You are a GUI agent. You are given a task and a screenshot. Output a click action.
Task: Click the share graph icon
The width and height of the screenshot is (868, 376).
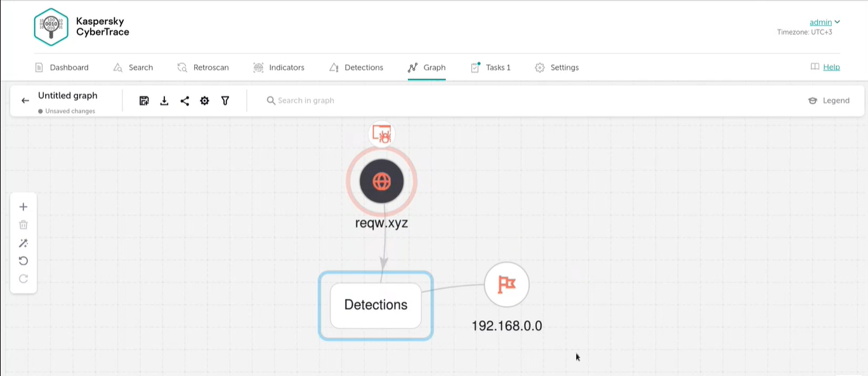click(185, 101)
